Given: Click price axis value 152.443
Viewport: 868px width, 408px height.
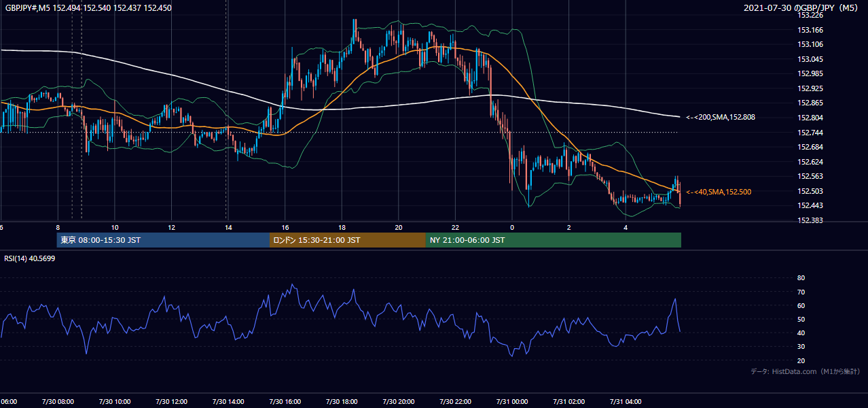Looking at the screenshot, I should point(810,205).
